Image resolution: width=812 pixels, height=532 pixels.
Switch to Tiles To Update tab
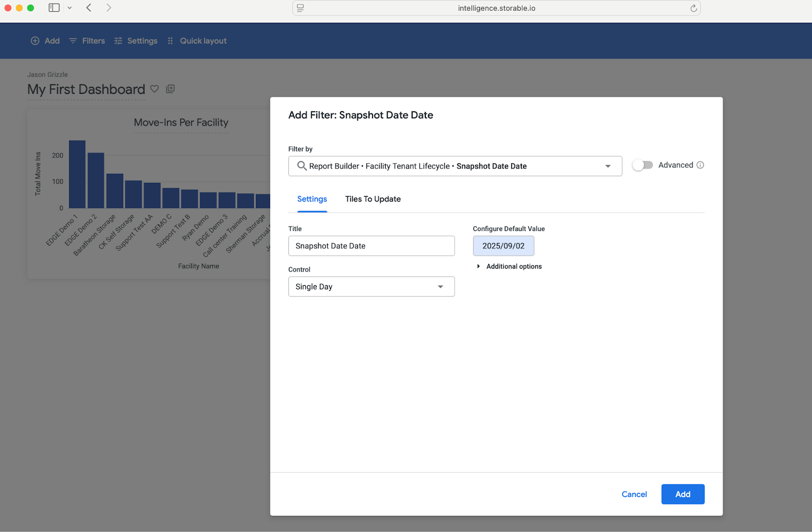click(373, 199)
